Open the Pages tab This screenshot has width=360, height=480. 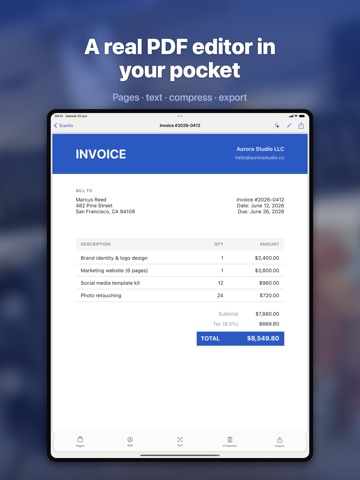pyautogui.click(x=80, y=441)
